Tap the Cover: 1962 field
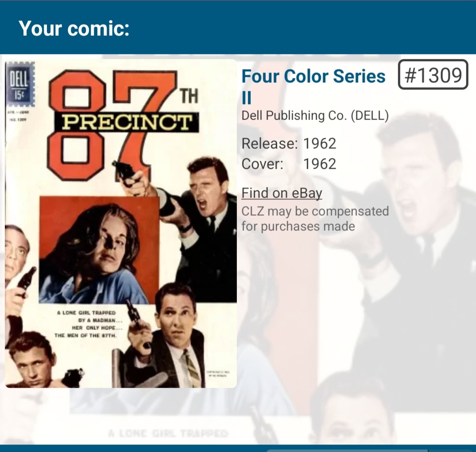Viewport: 476px width, 452px height. pos(289,164)
